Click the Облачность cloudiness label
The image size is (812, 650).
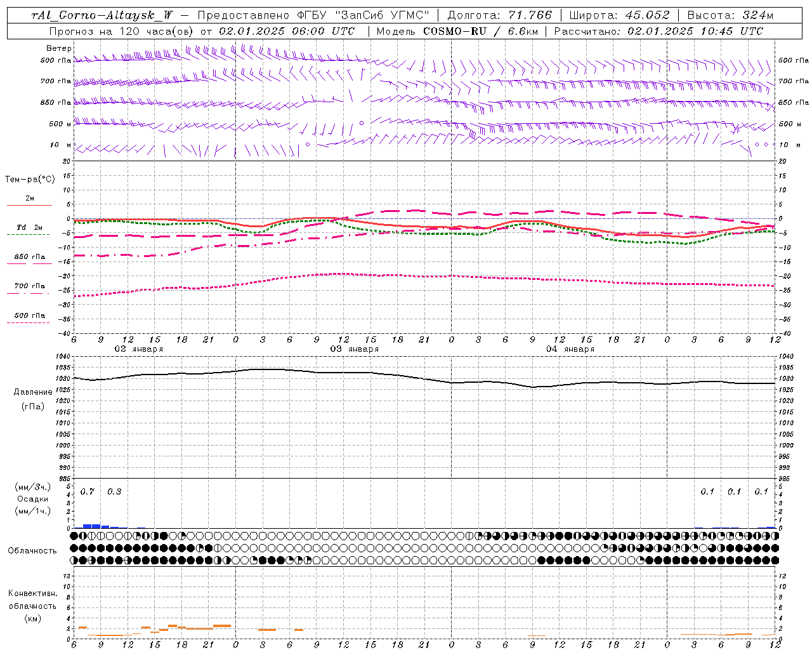pos(32,551)
